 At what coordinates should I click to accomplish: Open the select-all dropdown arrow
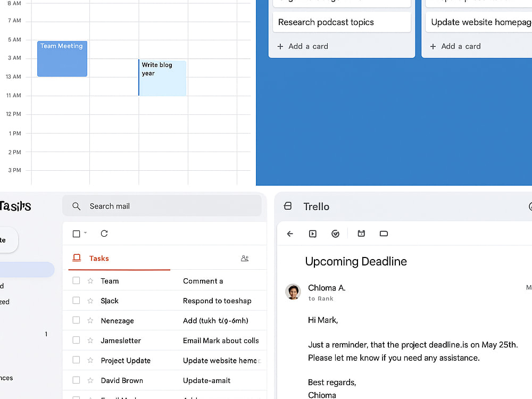click(85, 233)
